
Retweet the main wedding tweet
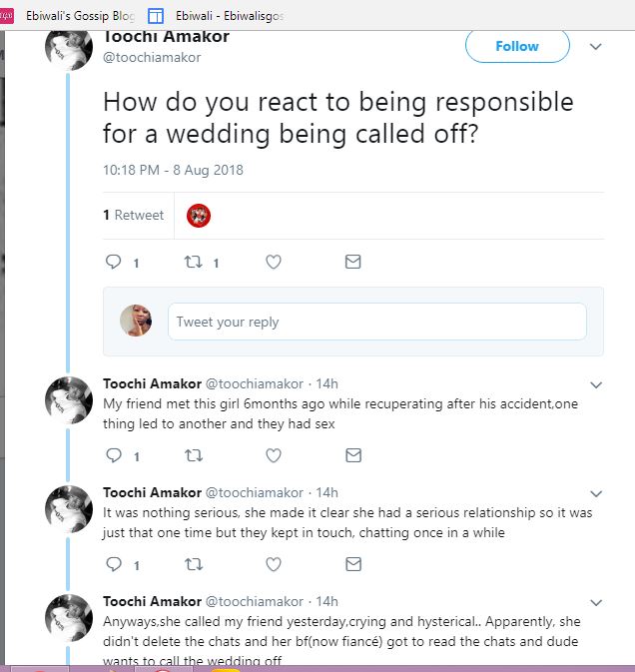point(194,263)
